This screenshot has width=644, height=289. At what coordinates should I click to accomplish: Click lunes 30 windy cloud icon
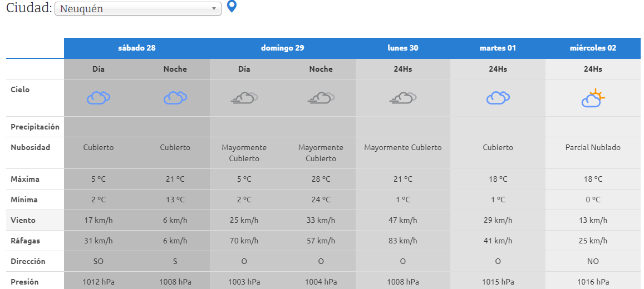[403, 98]
